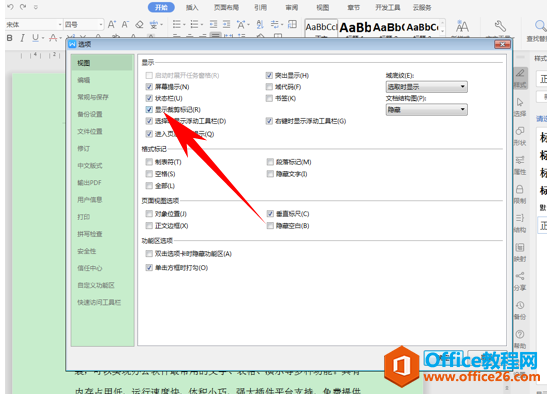Open the 样式 pencil sidebar icon
547x394 pixels.
click(520, 73)
